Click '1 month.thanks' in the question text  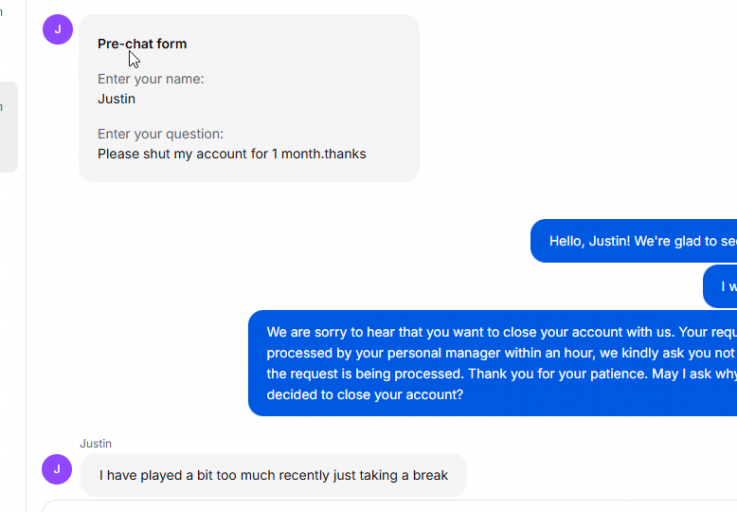(x=319, y=154)
